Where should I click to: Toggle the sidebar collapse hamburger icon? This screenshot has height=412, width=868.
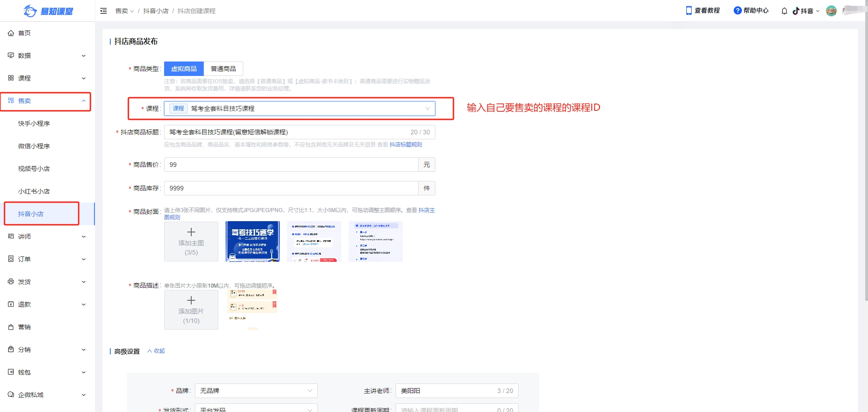[x=104, y=11]
